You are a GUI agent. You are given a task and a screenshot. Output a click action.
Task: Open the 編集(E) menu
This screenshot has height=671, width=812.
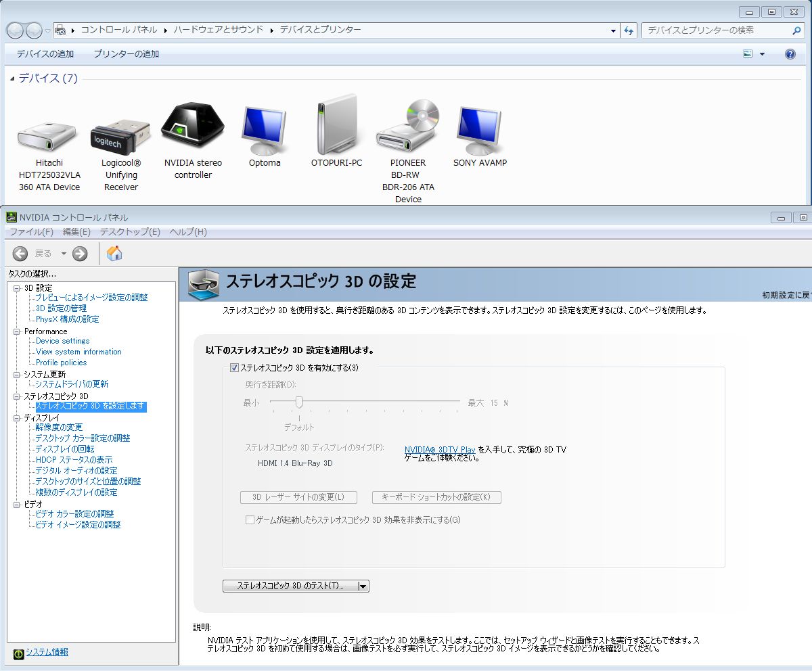(76, 232)
